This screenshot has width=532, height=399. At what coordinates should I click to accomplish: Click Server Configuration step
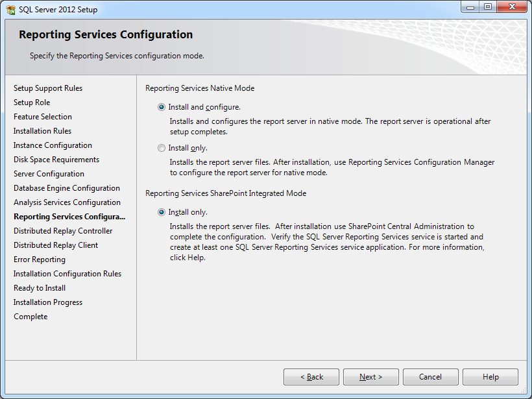click(x=49, y=174)
